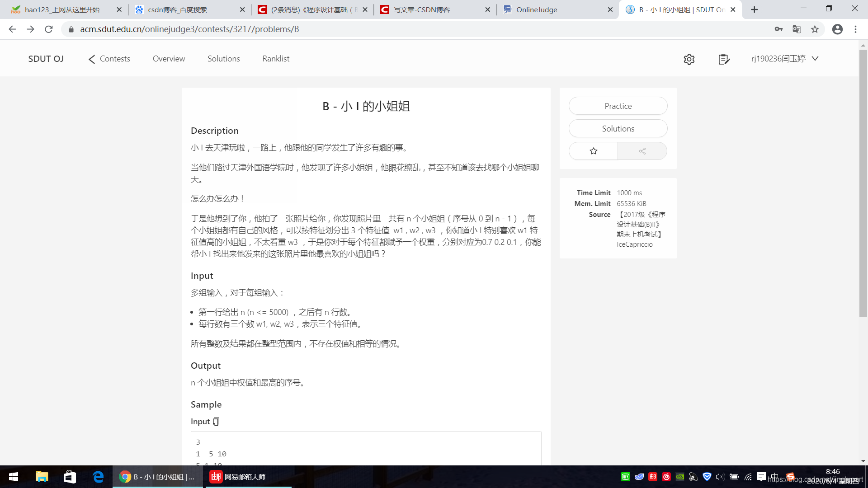Screen dimensions: 868x488
Task: Select the Ranklist navigation item
Action: [x=275, y=59]
